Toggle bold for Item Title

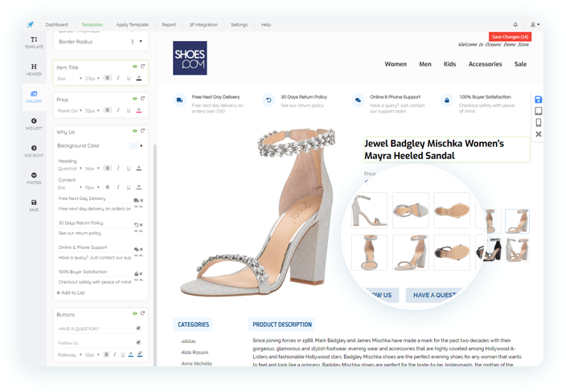[107, 78]
